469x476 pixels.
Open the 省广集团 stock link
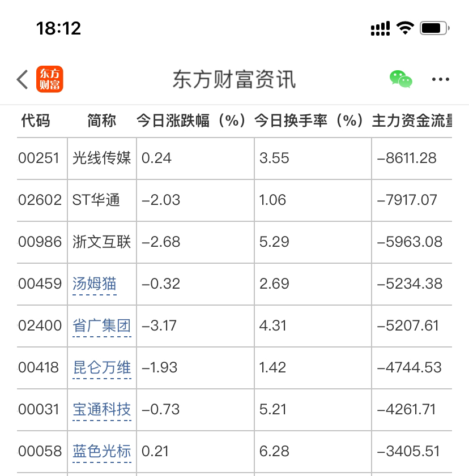tap(102, 326)
